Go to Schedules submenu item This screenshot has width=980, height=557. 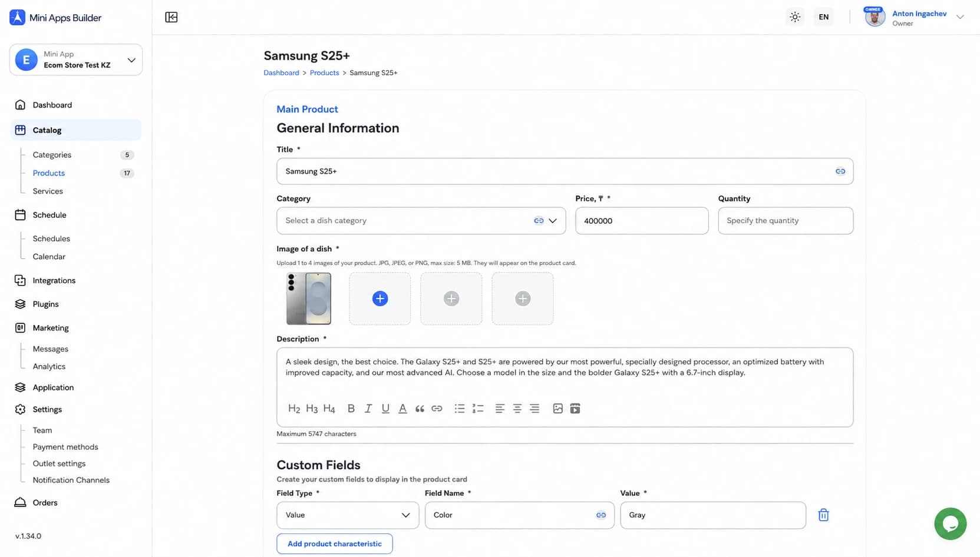pyautogui.click(x=51, y=238)
